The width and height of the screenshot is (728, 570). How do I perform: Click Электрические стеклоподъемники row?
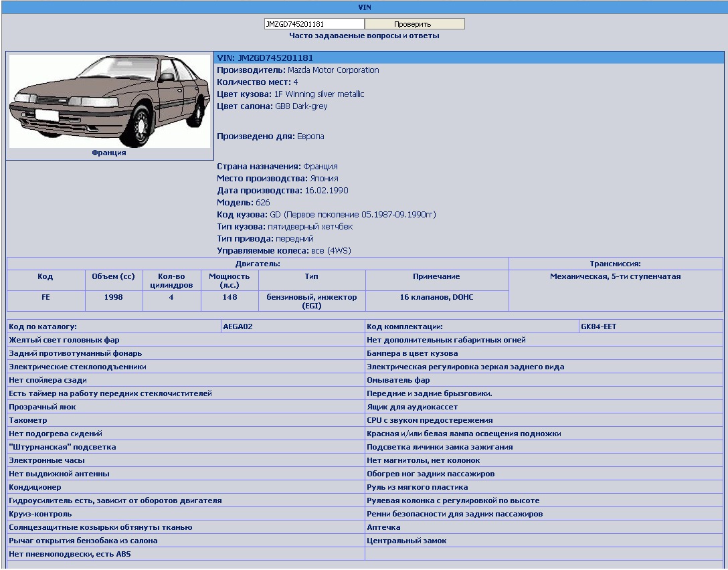point(186,367)
